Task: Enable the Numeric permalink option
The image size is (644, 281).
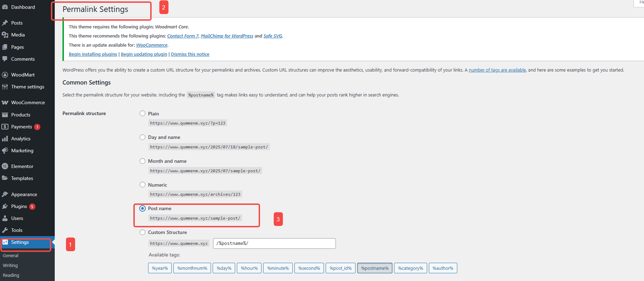Action: [142, 185]
